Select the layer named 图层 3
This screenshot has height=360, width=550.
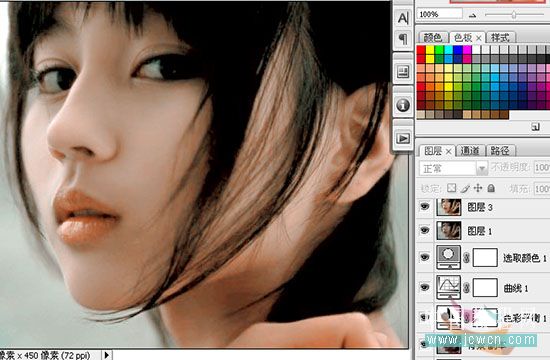(x=480, y=207)
